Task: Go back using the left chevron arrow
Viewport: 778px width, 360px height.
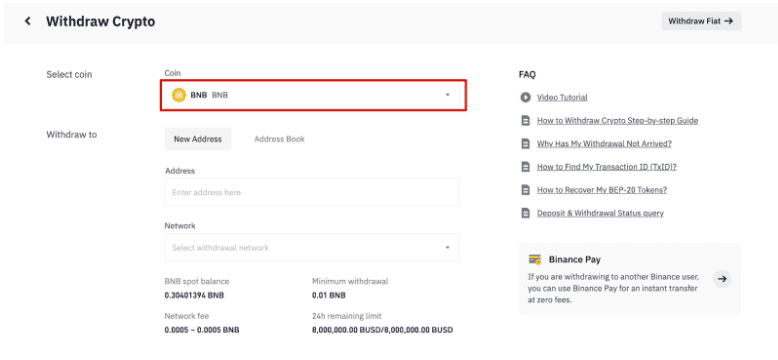Action: [28, 21]
